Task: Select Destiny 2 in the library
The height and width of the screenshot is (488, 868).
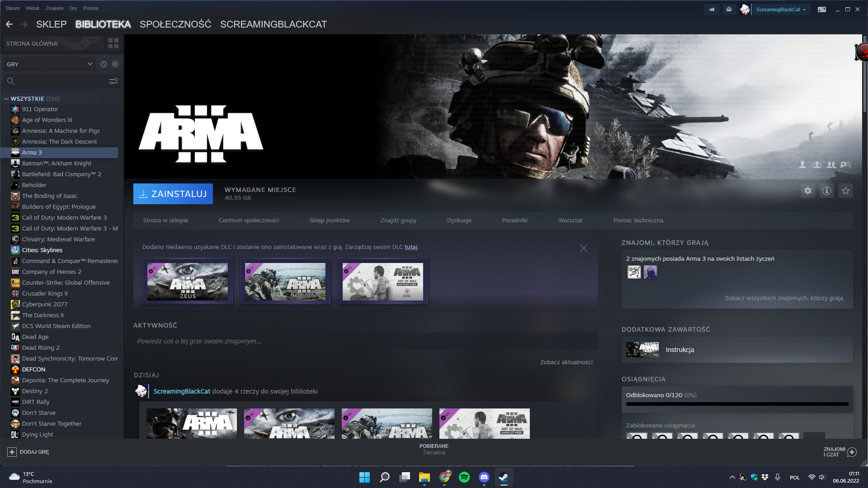Action: pyautogui.click(x=60, y=391)
